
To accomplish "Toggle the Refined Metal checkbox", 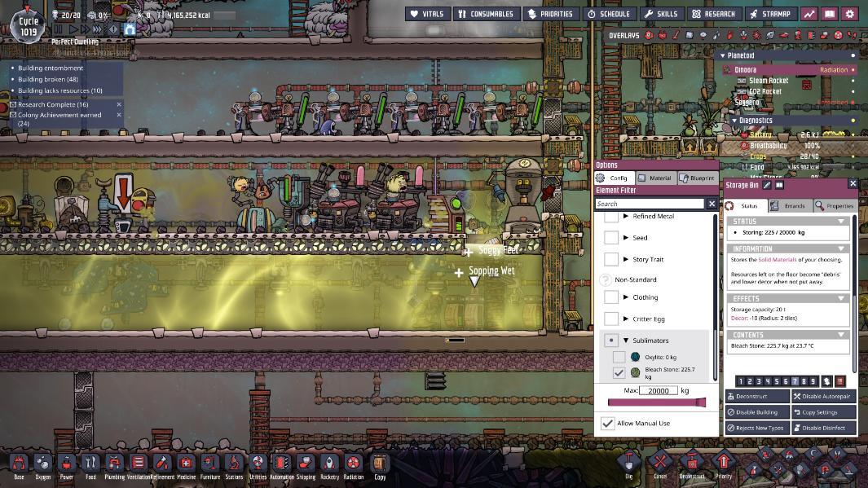I will 610,217.
